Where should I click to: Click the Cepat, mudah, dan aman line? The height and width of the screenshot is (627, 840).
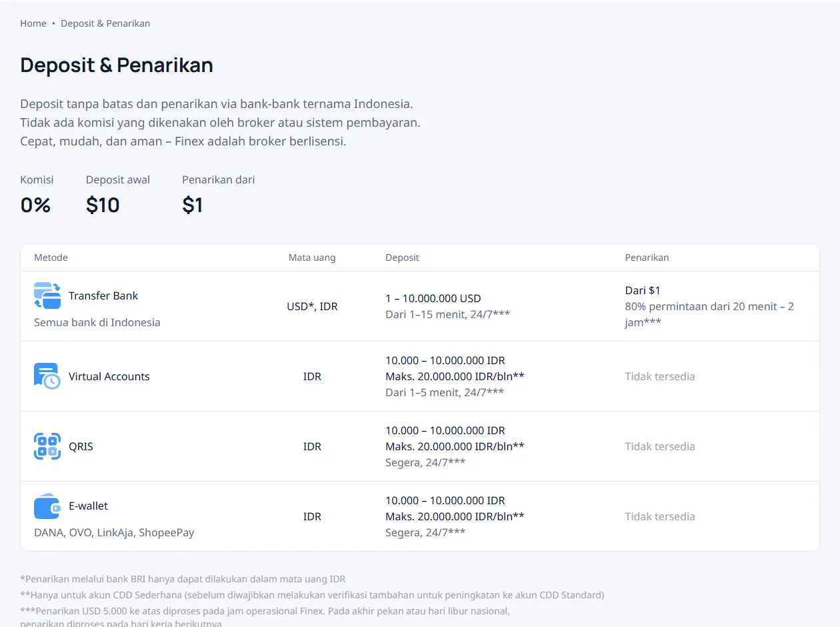183,141
